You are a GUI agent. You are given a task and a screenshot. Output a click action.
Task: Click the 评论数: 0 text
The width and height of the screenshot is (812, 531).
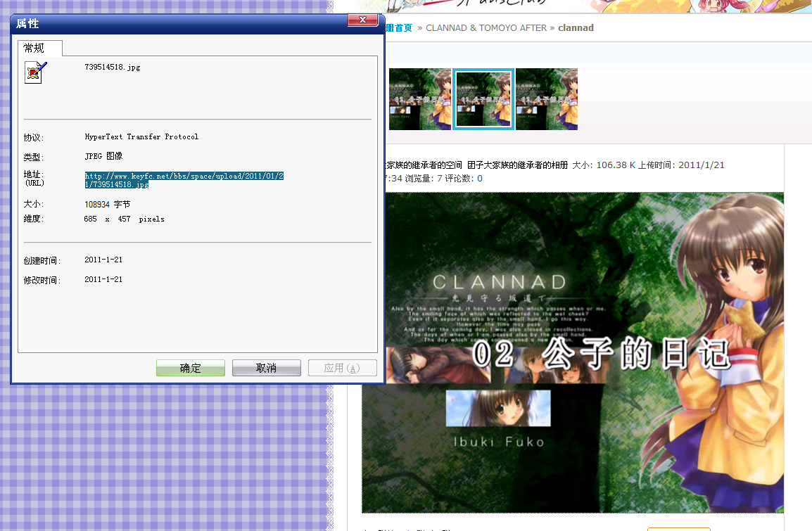[464, 179]
